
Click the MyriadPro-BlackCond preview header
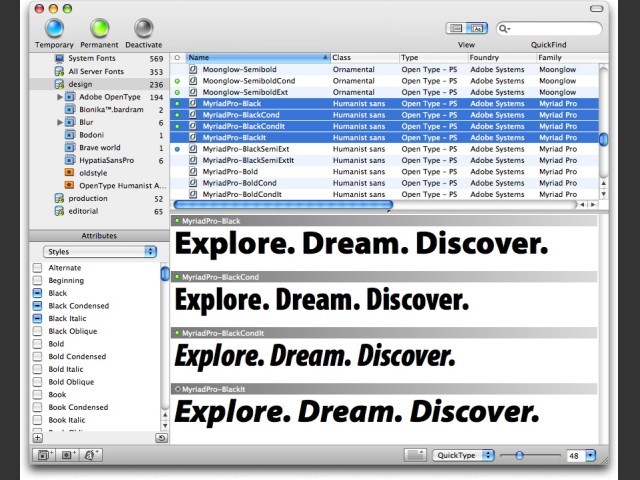point(384,277)
